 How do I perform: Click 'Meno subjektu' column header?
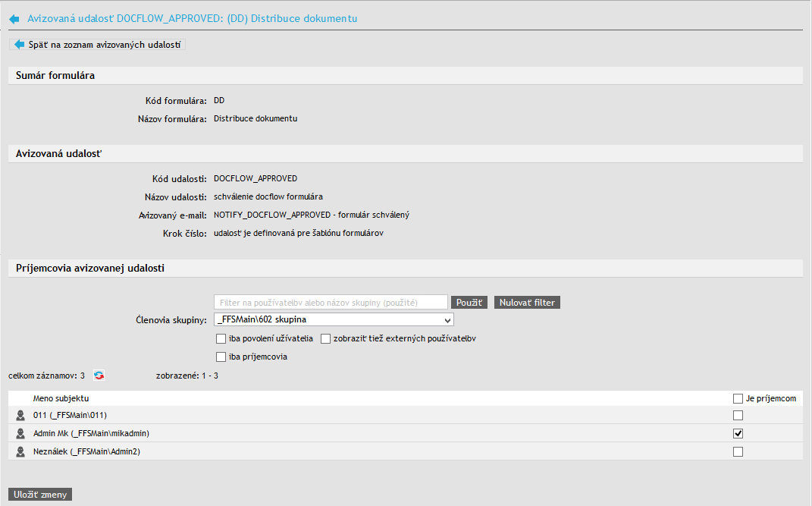(61, 398)
